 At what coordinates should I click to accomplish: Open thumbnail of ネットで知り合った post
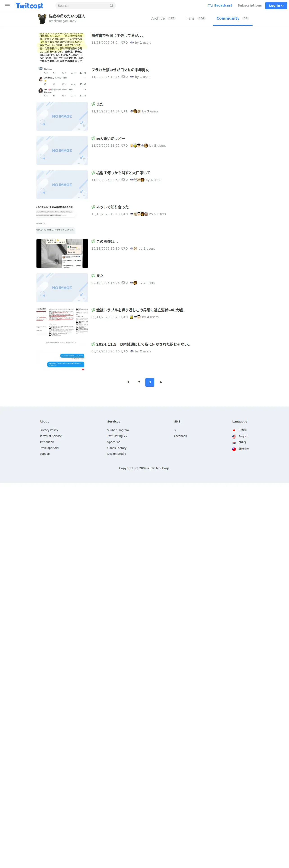click(62, 219)
